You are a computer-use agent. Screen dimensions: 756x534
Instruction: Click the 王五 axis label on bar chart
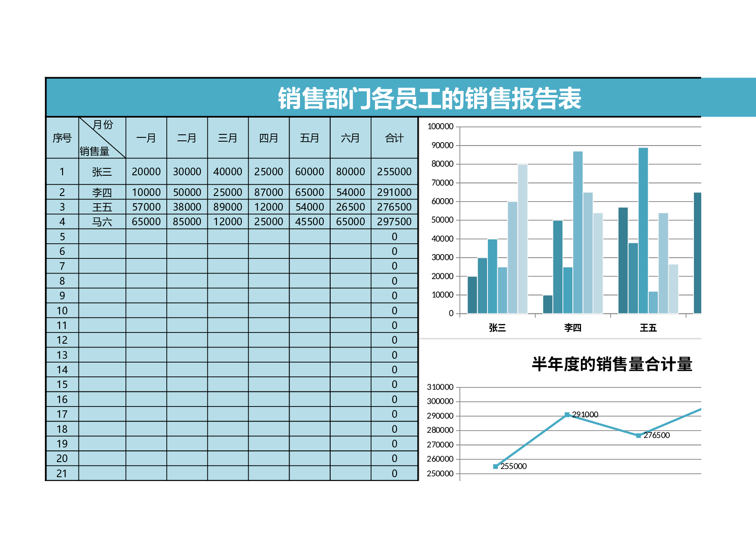pos(648,328)
